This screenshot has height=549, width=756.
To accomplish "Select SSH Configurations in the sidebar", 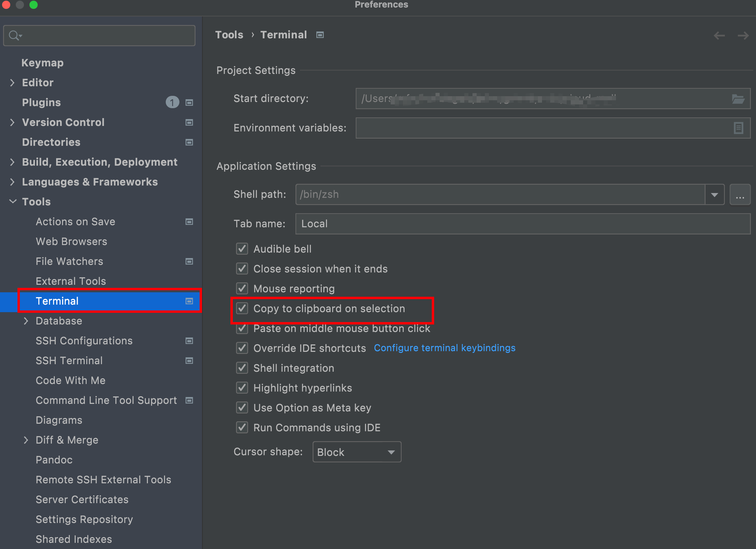I will [x=84, y=341].
